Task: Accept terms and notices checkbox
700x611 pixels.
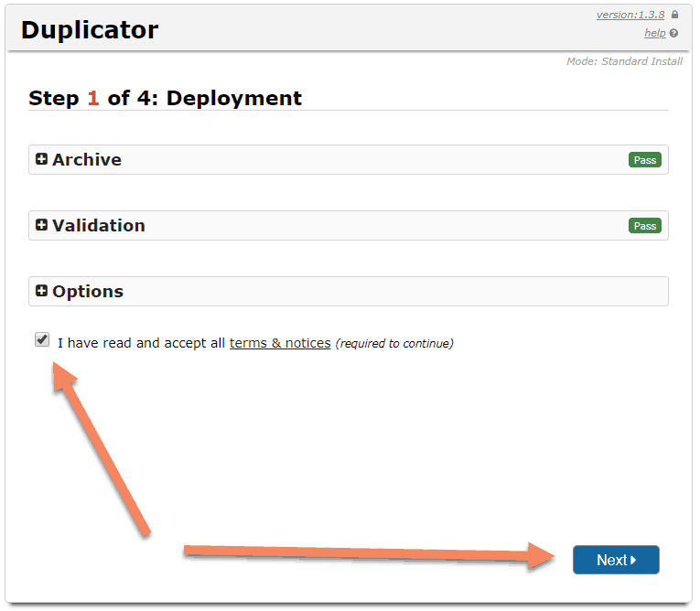Action: point(42,339)
